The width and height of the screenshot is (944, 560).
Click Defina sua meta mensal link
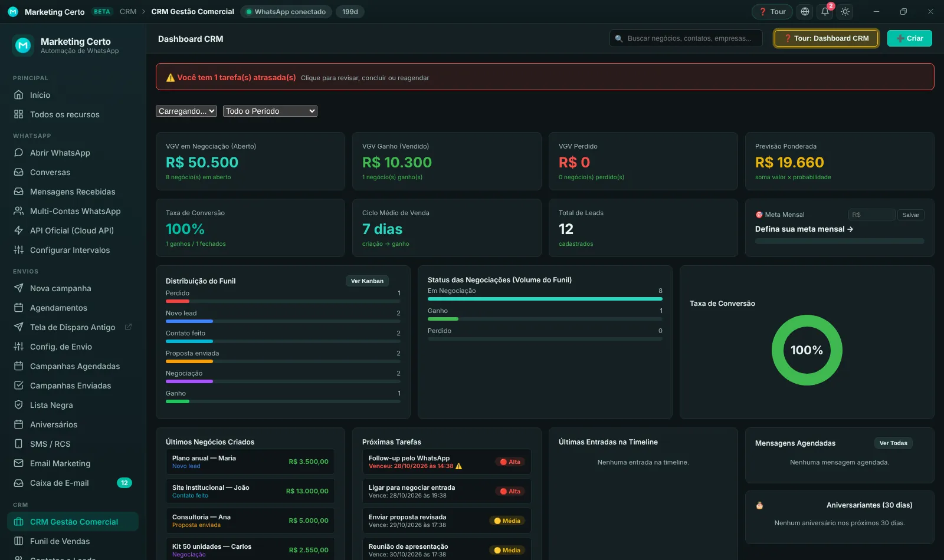tap(804, 229)
